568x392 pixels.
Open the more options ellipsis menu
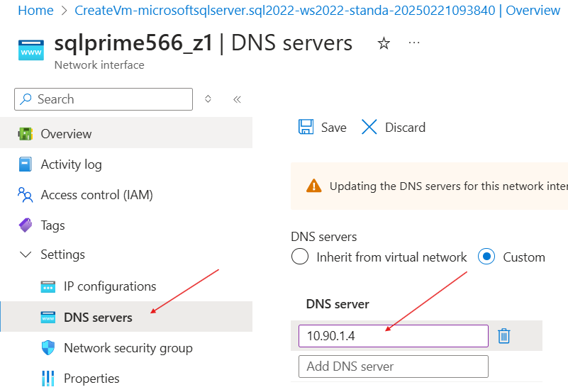[413, 43]
